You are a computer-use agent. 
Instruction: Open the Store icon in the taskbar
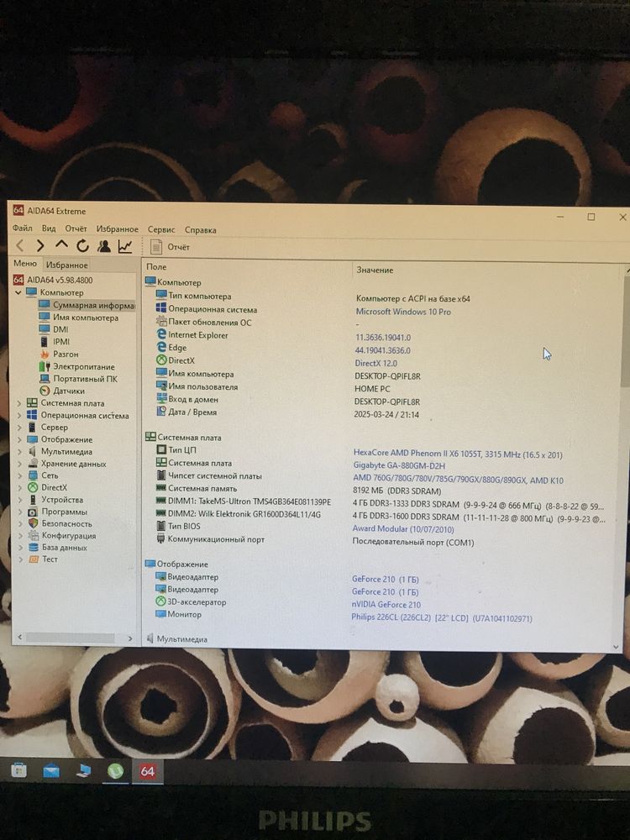click(x=18, y=770)
